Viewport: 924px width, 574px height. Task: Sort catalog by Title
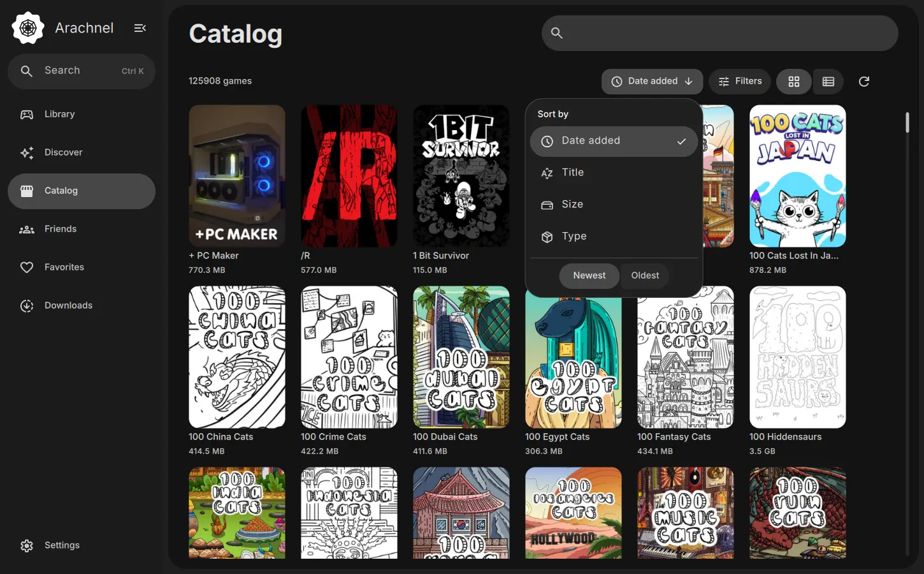click(x=614, y=173)
